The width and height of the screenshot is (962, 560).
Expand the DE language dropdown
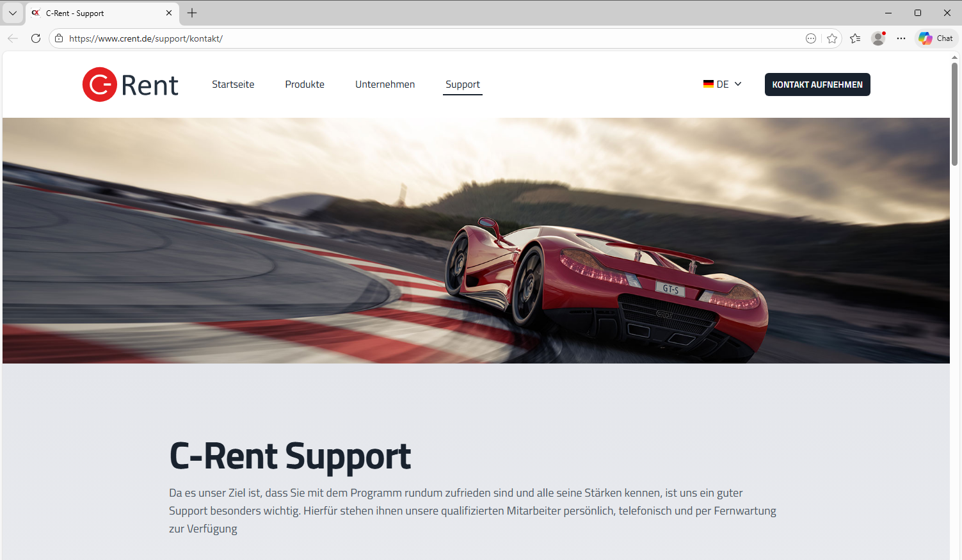click(723, 84)
